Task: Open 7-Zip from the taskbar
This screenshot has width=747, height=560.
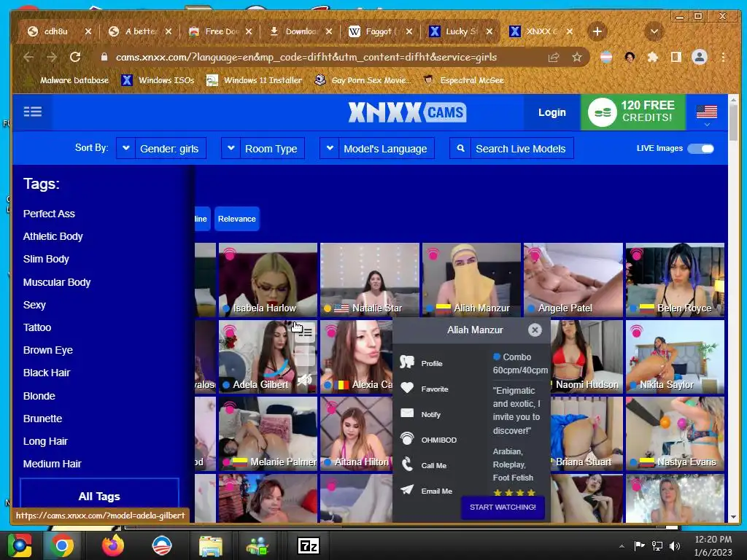Action: pos(309,545)
